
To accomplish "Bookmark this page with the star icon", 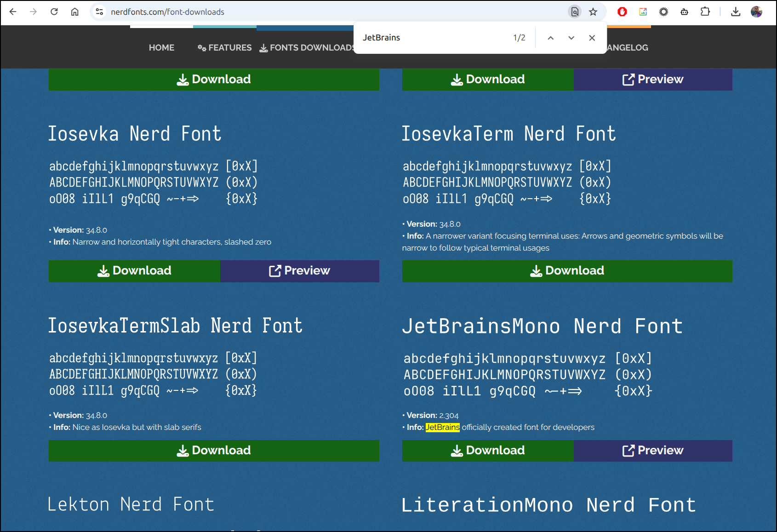I will 593,12.
